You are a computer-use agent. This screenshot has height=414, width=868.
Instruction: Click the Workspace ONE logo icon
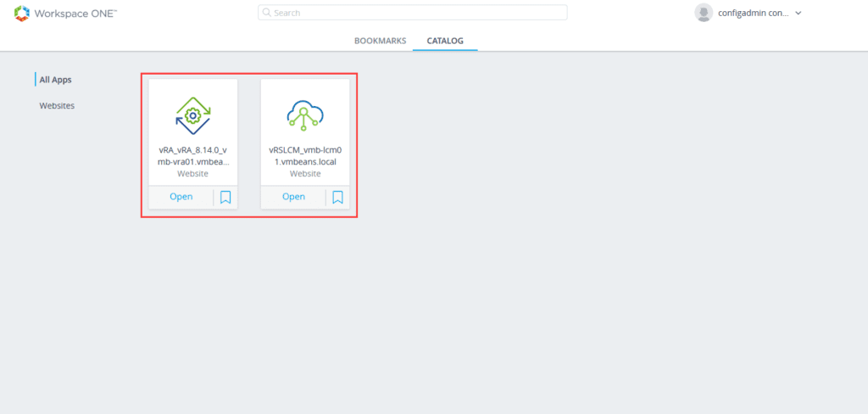(x=21, y=14)
